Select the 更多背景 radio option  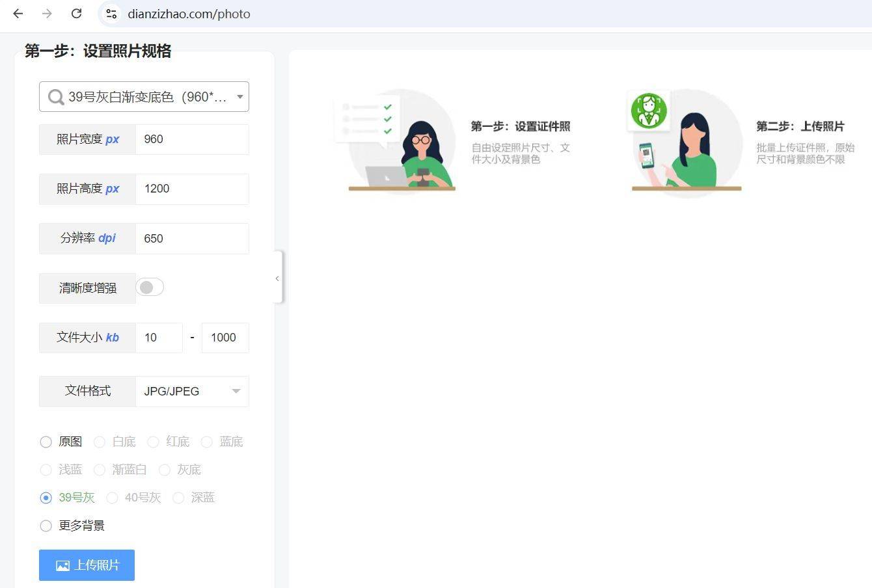coord(46,526)
